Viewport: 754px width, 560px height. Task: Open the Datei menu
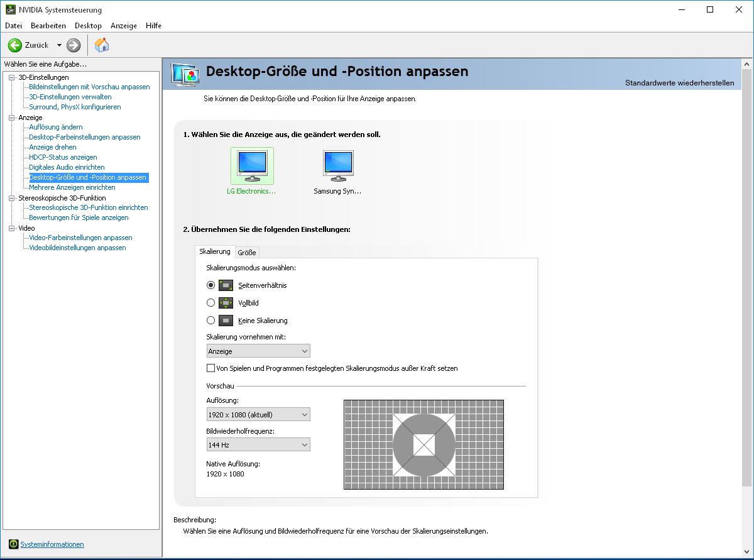point(13,26)
